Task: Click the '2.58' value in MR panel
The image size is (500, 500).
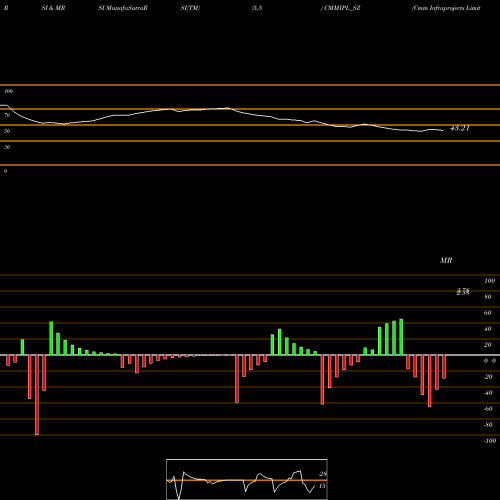Action: click(463, 292)
